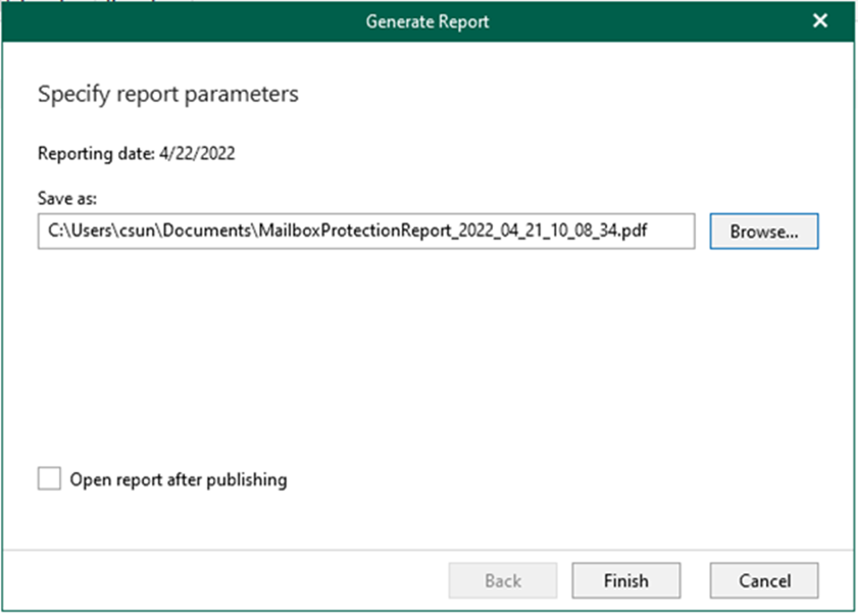Viewport: 858px width, 616px height.
Task: Click the csun username segment in path
Action: (x=138, y=231)
